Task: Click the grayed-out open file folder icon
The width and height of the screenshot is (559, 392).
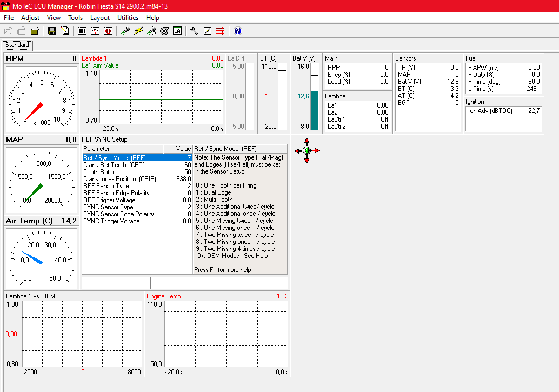Action: point(9,31)
